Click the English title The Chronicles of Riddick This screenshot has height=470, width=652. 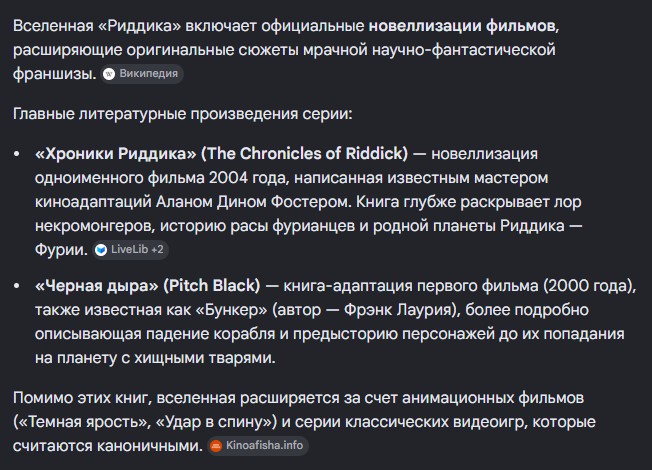point(305,154)
